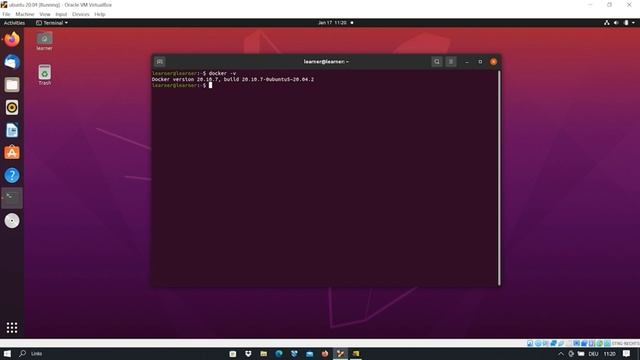This screenshot has width=640, height=360.
Task: Click the "Docker version 20.10.7" output line
Action: click(x=233, y=79)
